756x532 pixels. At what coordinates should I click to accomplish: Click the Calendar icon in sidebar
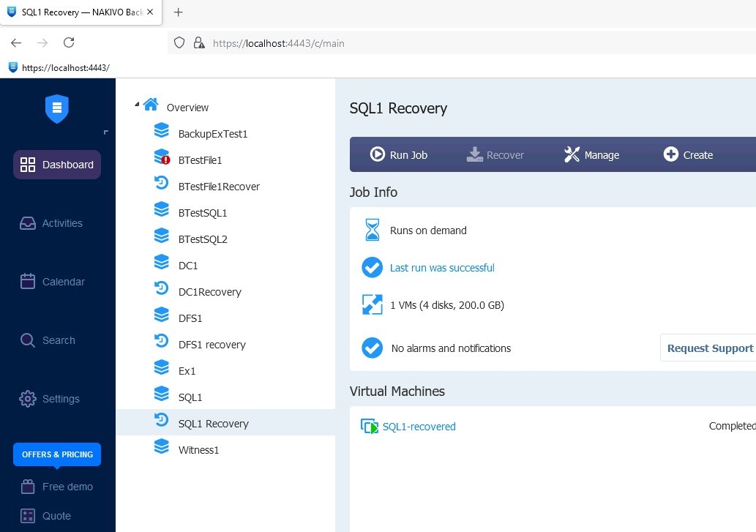coord(28,282)
